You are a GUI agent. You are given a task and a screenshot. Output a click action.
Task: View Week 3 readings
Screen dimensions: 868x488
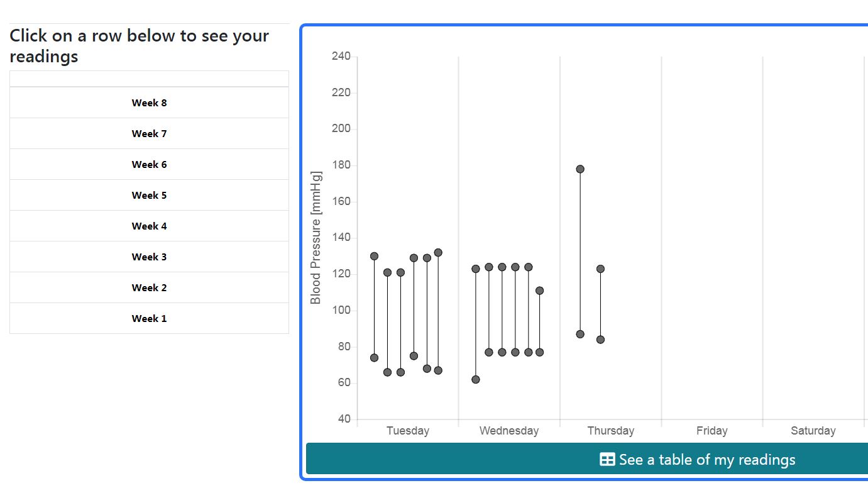pyautogui.click(x=149, y=257)
